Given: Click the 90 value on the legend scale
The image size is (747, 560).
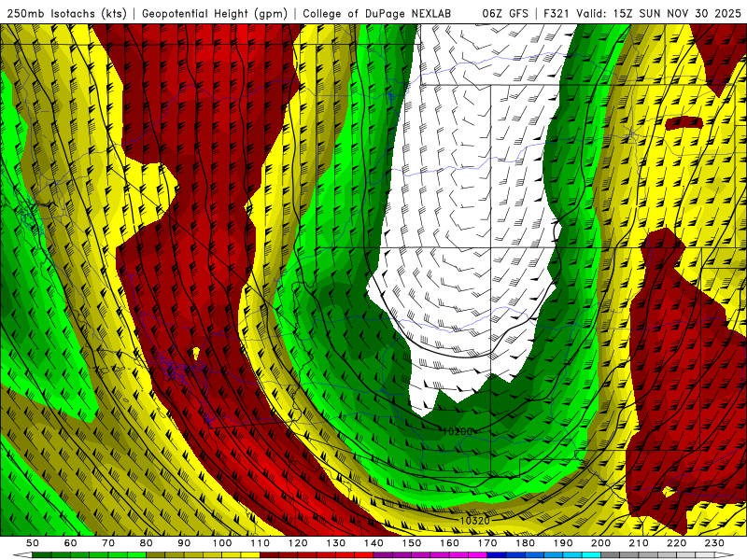Looking at the screenshot, I should coord(184,543).
